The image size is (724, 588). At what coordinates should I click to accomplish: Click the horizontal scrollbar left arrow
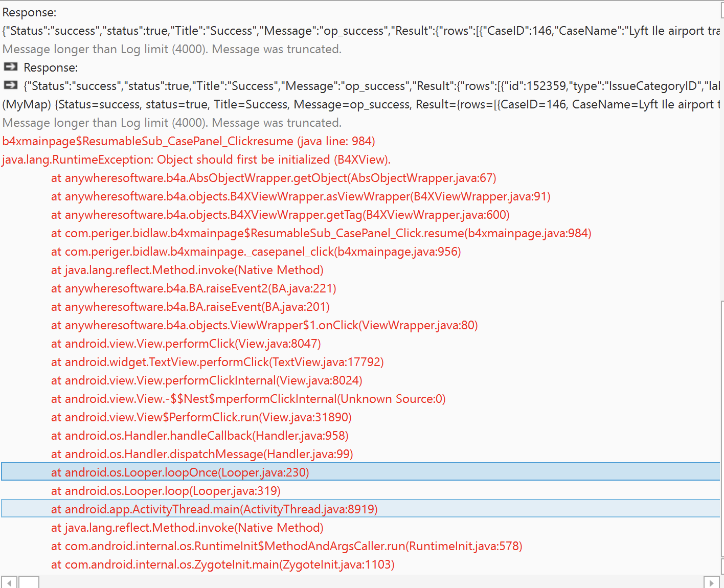9,582
